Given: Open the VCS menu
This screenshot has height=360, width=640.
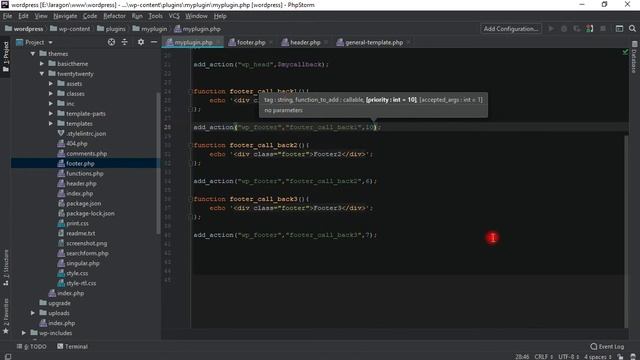Looking at the screenshot, I should point(174,16).
